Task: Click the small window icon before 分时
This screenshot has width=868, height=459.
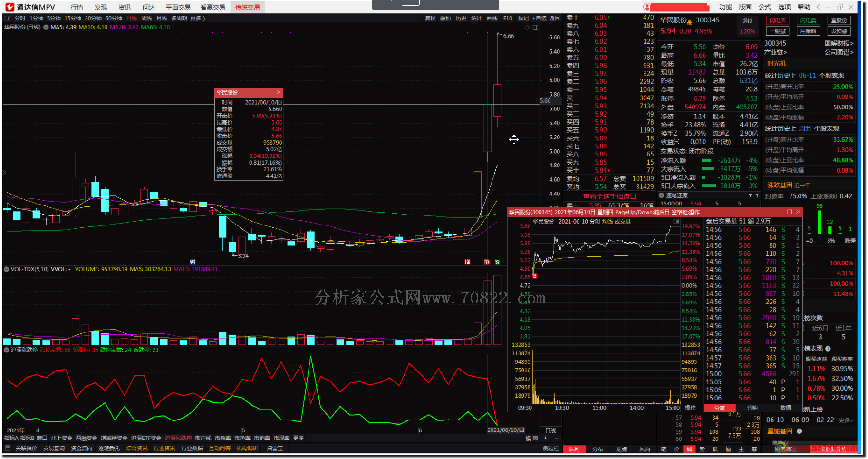Action: (x=7, y=18)
